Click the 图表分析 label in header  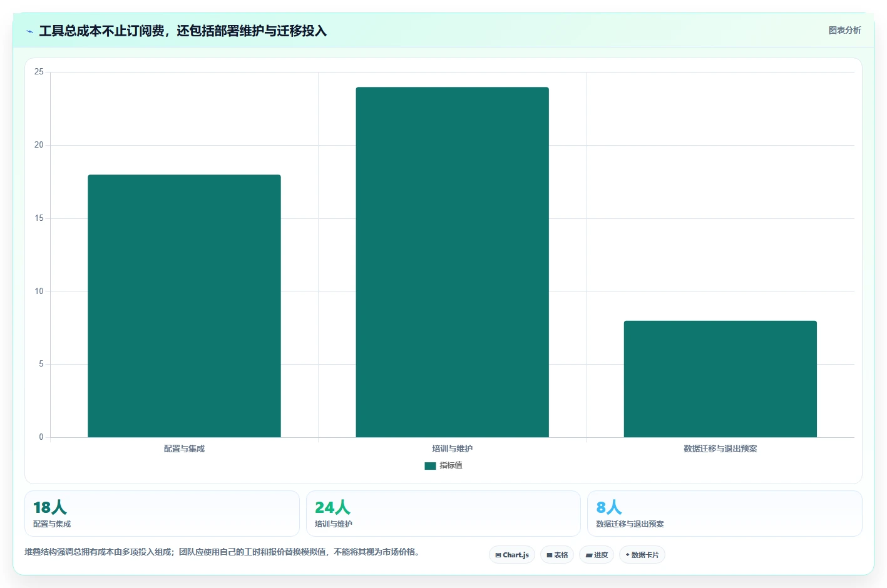[x=844, y=30]
